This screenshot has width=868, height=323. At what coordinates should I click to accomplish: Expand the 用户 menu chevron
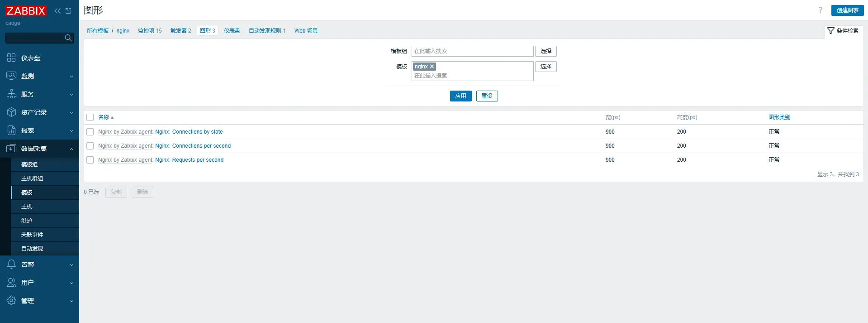[x=71, y=283]
